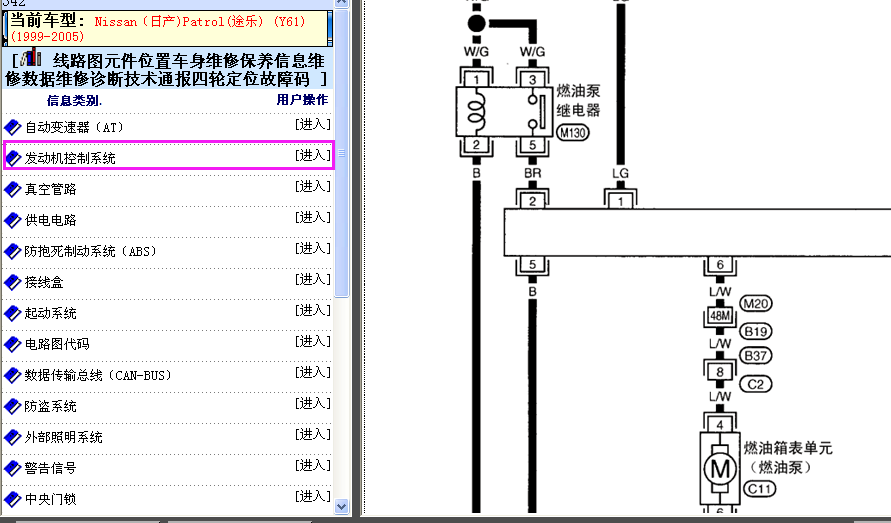The image size is (891, 523).
Task: Click the book icon beside 中央门锁
Action: (13, 499)
